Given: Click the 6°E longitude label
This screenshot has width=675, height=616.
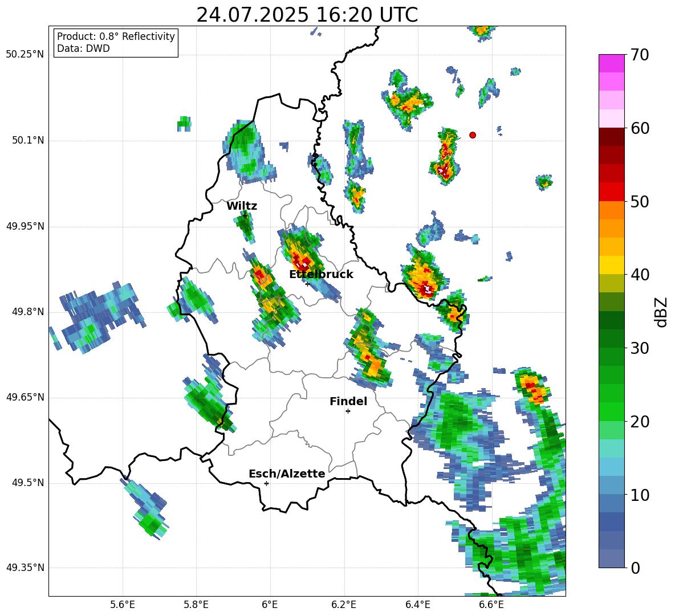Looking at the screenshot, I should (270, 605).
